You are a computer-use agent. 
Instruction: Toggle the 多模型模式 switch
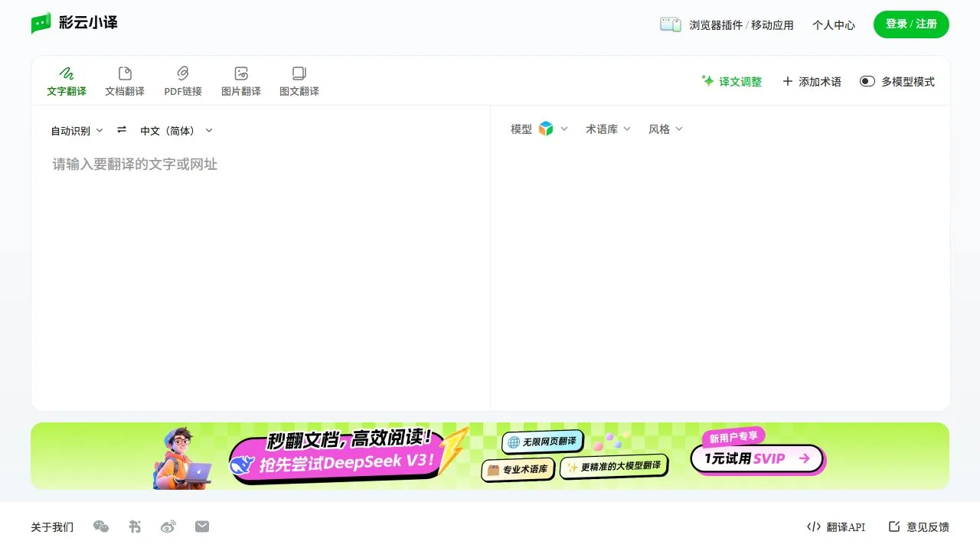coord(867,81)
